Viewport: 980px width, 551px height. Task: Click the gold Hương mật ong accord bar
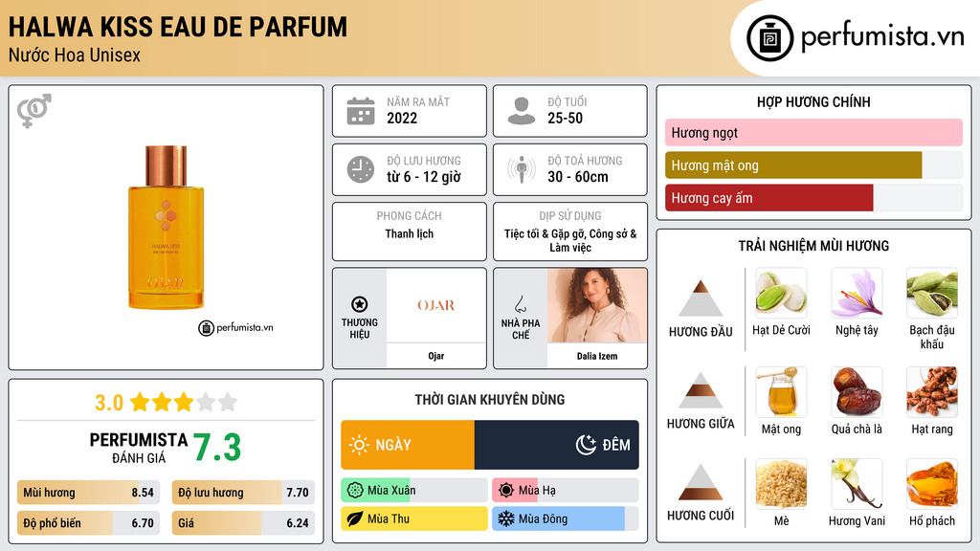793,165
